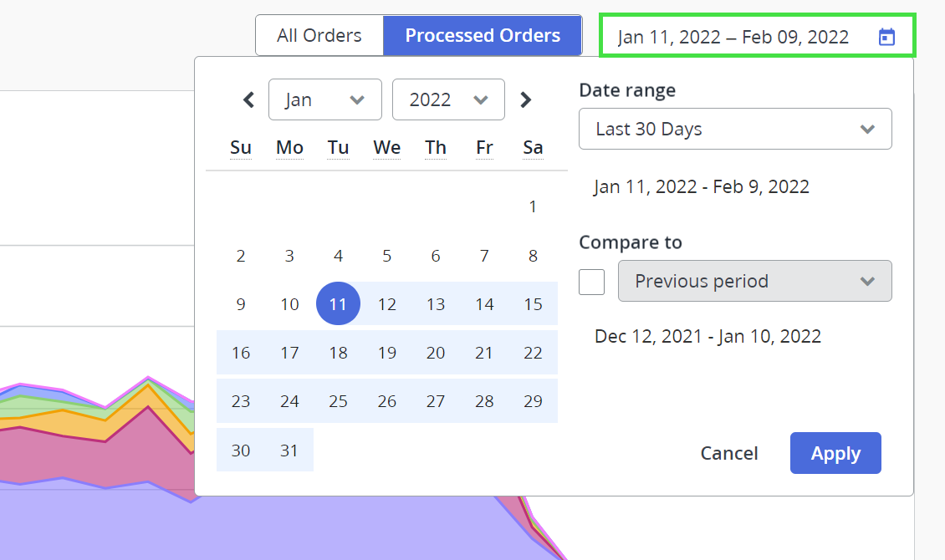The height and width of the screenshot is (560, 945).
Task: Choose January 31 in the calendar
Action: (289, 451)
